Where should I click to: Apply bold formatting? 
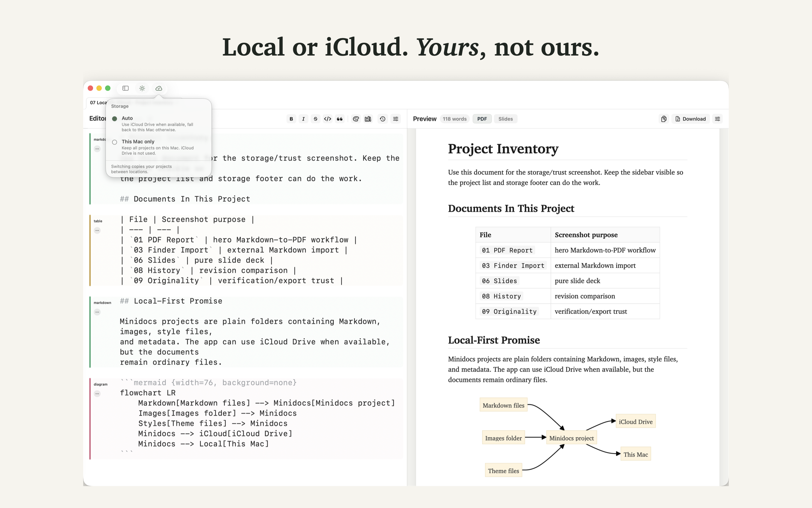click(x=291, y=119)
